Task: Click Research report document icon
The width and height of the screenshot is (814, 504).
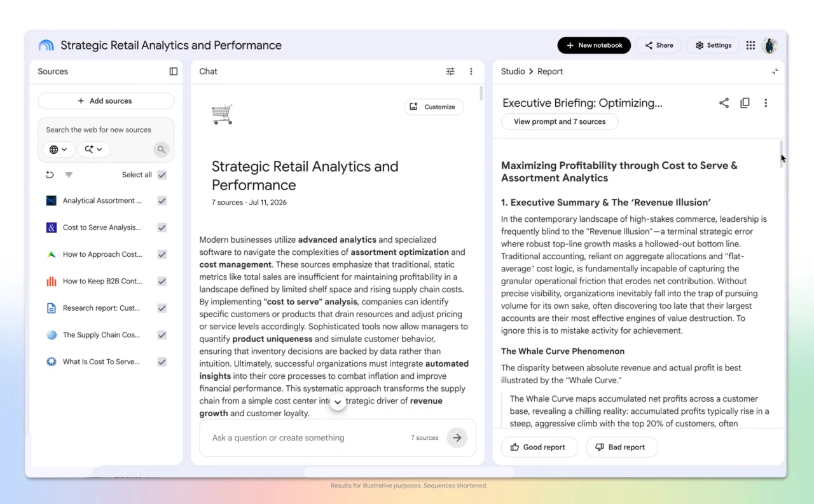Action: (x=52, y=308)
